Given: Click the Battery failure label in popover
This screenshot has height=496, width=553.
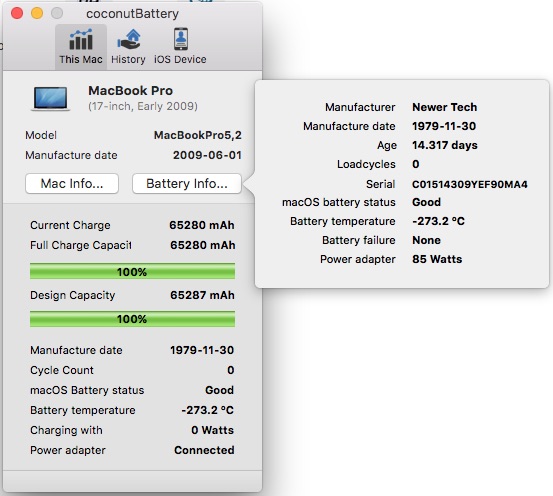Looking at the screenshot, I should [359, 240].
